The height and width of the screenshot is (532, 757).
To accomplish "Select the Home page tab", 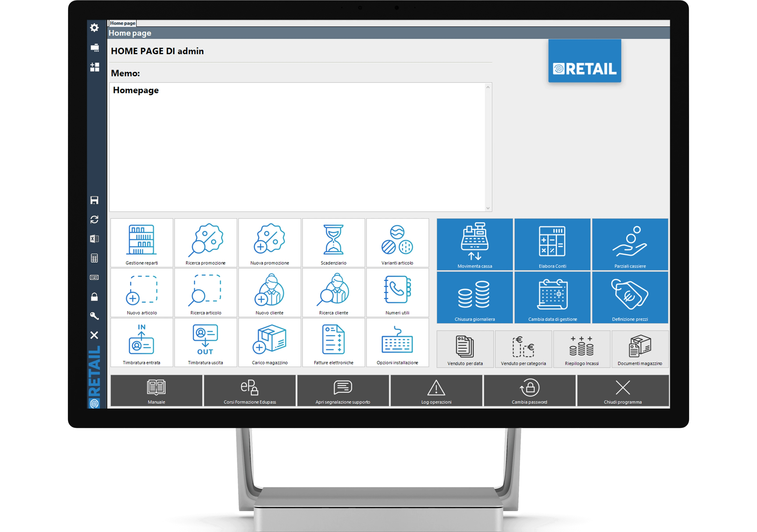I will (x=122, y=23).
